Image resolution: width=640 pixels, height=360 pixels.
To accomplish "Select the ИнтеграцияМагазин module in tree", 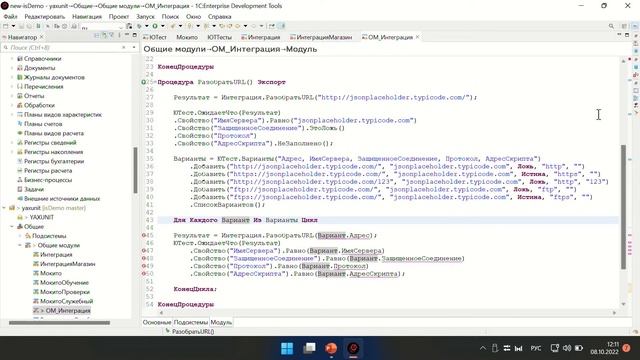I will click(x=67, y=264).
